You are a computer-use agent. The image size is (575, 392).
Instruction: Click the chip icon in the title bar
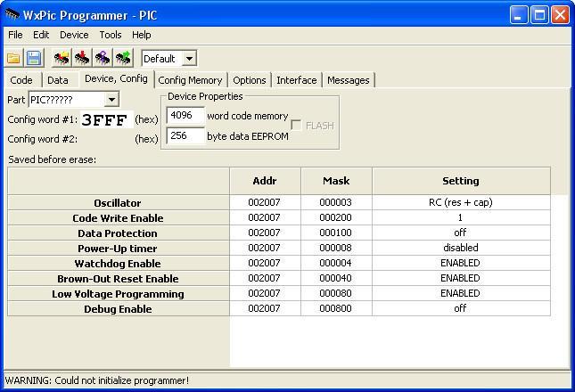[12, 14]
